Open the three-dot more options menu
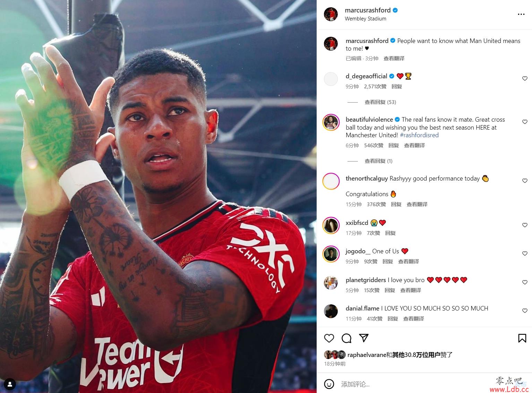Screen dimensions: 532x393 click(x=521, y=14)
